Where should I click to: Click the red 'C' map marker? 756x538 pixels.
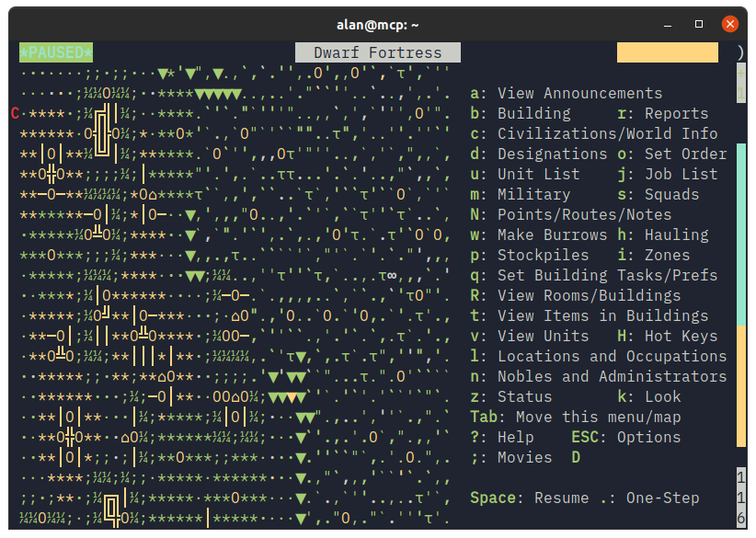[x=15, y=113]
